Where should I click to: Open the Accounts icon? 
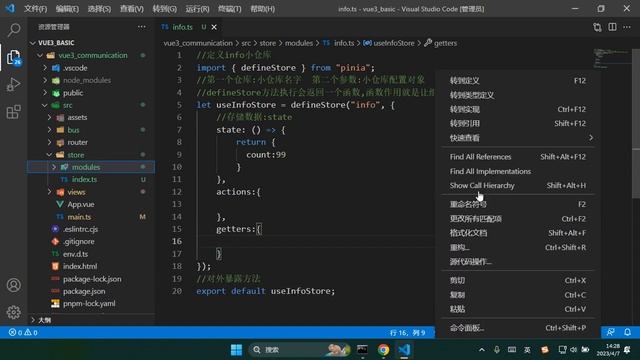13,285
